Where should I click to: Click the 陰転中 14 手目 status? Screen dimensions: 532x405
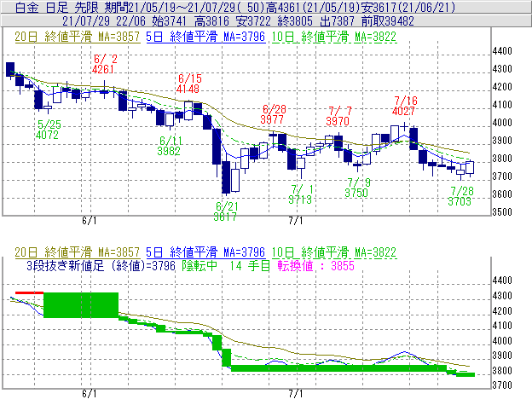tap(226, 265)
